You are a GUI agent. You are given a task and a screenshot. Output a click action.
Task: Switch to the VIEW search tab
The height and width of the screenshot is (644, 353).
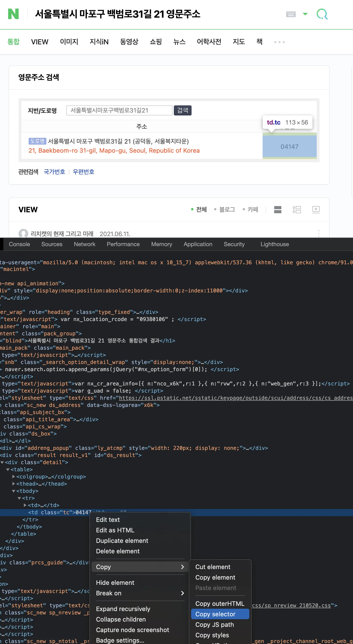point(40,42)
